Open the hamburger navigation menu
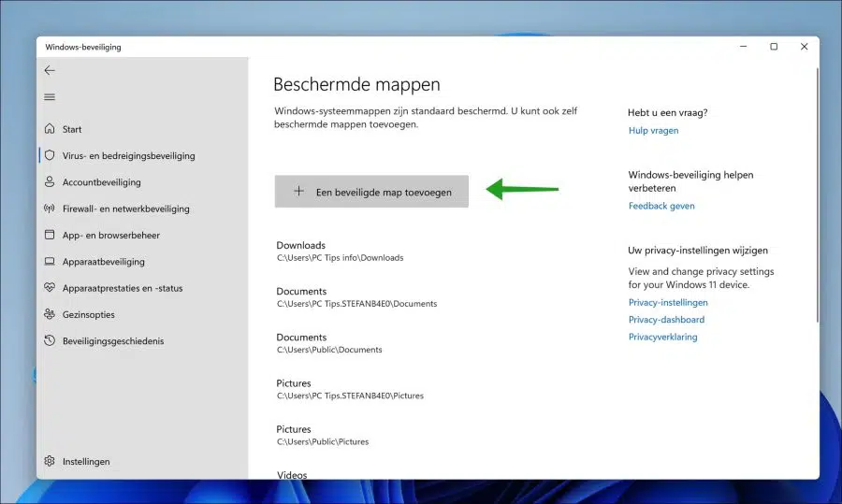The image size is (842, 504). click(50, 97)
